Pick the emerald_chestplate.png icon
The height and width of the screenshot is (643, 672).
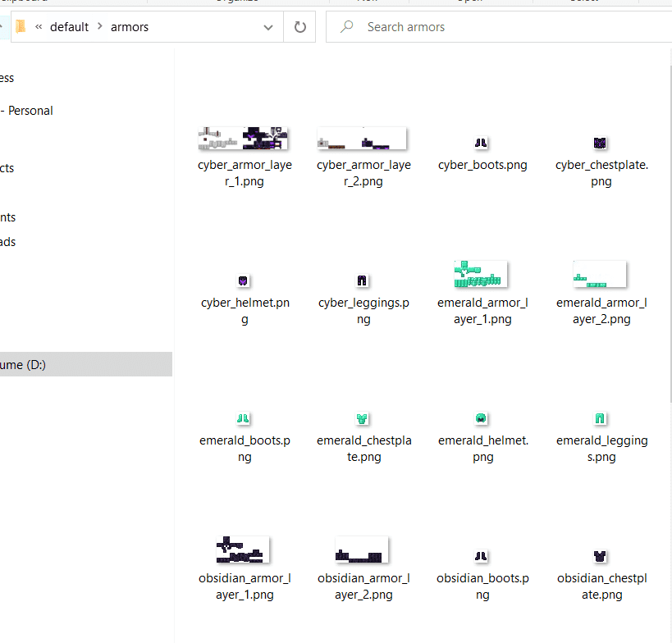362,418
